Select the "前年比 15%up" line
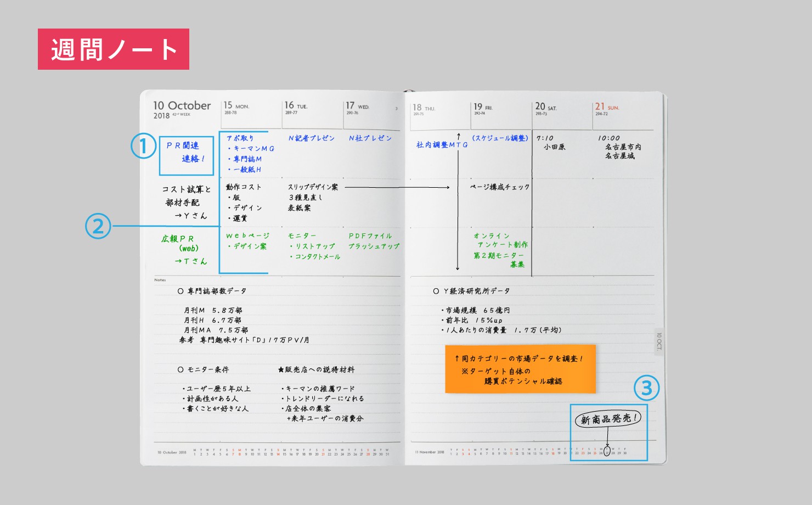Screen dimensions: 812x505 coord(472,321)
